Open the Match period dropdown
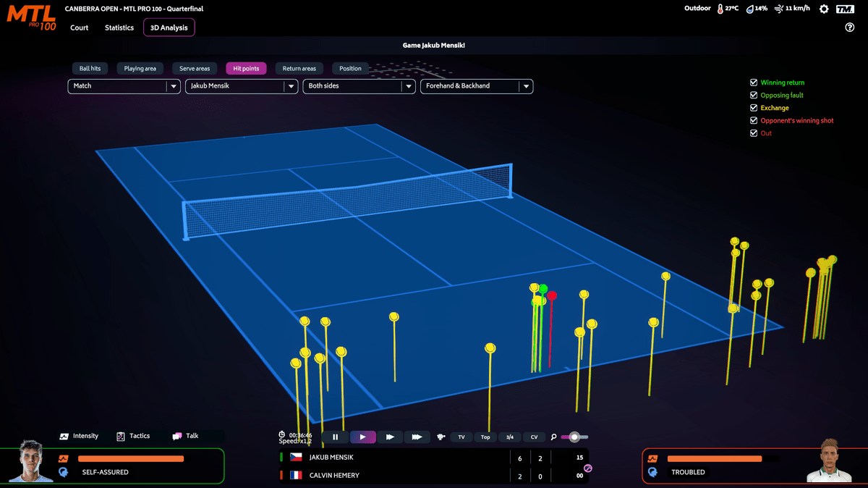The width and height of the screenshot is (868, 488). tap(124, 86)
